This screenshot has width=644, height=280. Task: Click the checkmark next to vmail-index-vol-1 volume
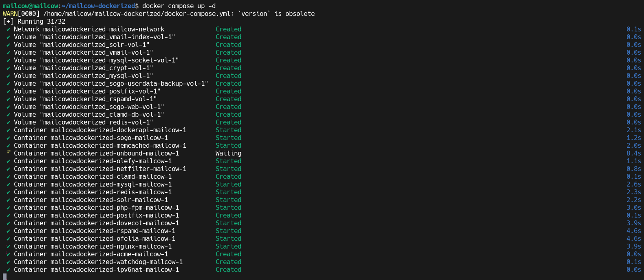point(9,37)
